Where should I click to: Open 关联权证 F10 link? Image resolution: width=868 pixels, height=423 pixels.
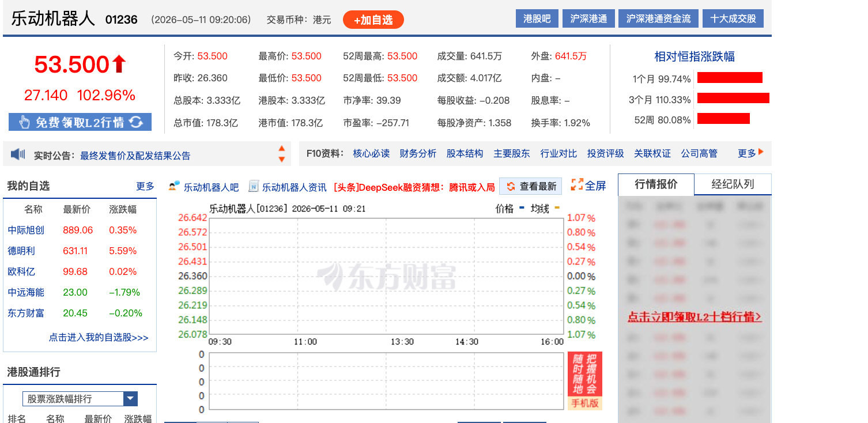652,153
